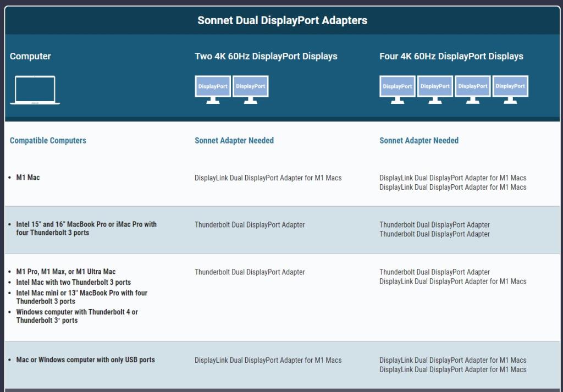Select the fourth monitor icon under Four 4K Displays
The width and height of the screenshot is (563, 392).
click(x=510, y=89)
